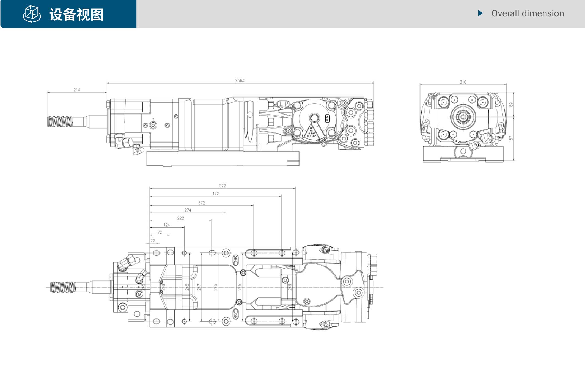Image resolution: width=585 pixels, height=392 pixels.
Task: Select the 设备视图 header title
Action: click(x=76, y=15)
